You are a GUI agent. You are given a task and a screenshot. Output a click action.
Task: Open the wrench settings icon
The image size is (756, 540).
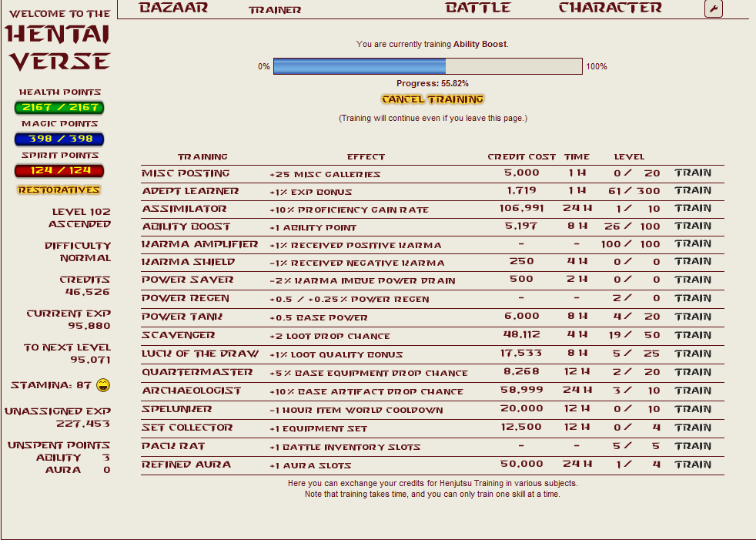(713, 8)
